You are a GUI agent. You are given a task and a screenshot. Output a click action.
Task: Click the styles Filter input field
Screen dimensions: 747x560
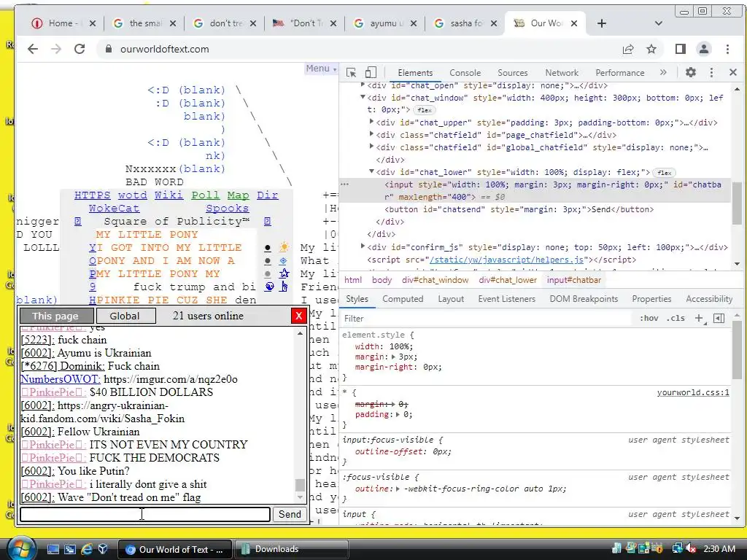tap(486, 318)
